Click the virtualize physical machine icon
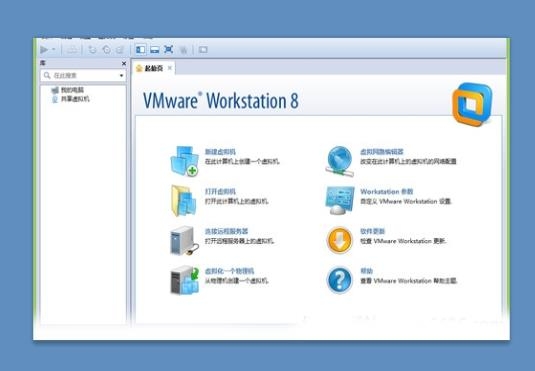Viewport: 535px width, 371px height. (x=185, y=280)
